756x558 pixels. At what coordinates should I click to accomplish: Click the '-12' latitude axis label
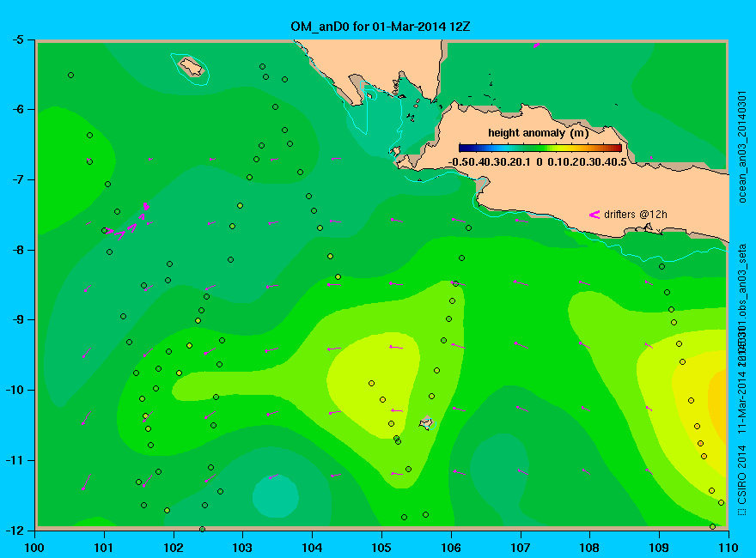[x=15, y=530]
